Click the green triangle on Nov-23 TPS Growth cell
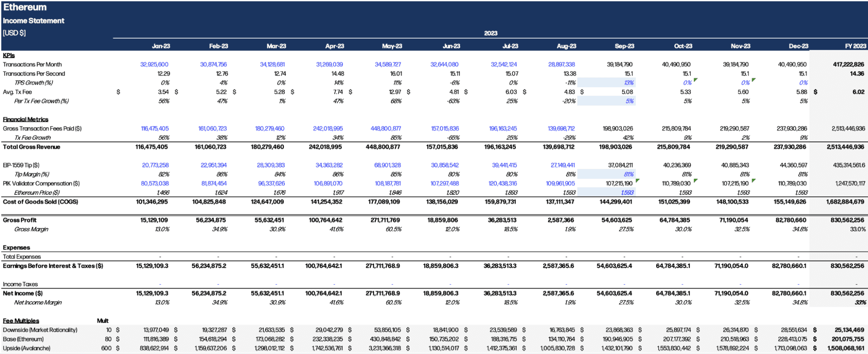Screen dimensions: 868x354 tap(754, 80)
